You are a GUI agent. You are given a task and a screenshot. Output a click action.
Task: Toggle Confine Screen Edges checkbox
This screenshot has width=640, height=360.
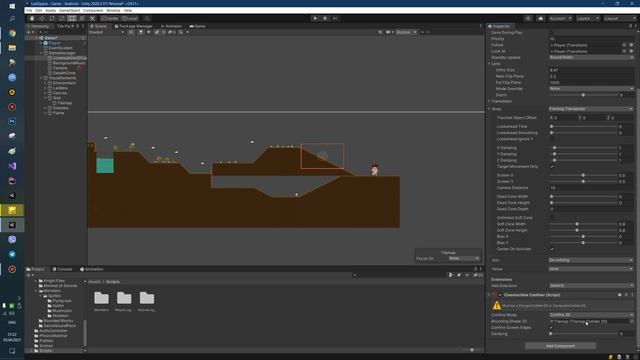[x=552, y=327]
